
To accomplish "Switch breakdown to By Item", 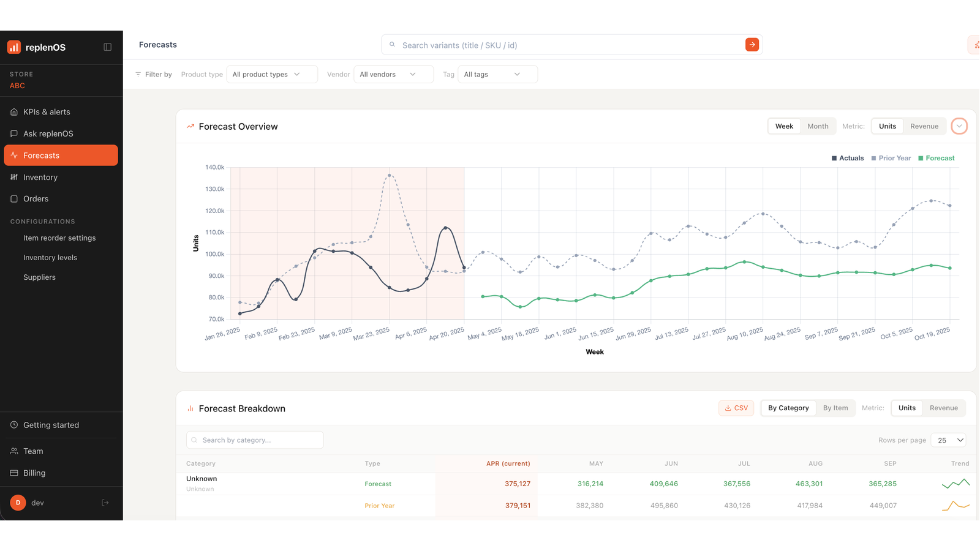I will coord(835,408).
